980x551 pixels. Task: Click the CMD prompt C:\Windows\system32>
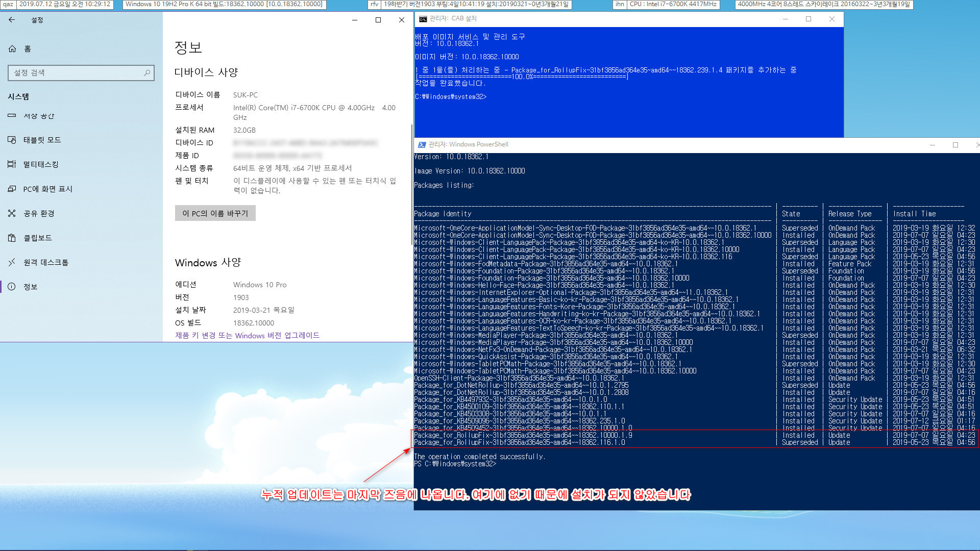(451, 96)
